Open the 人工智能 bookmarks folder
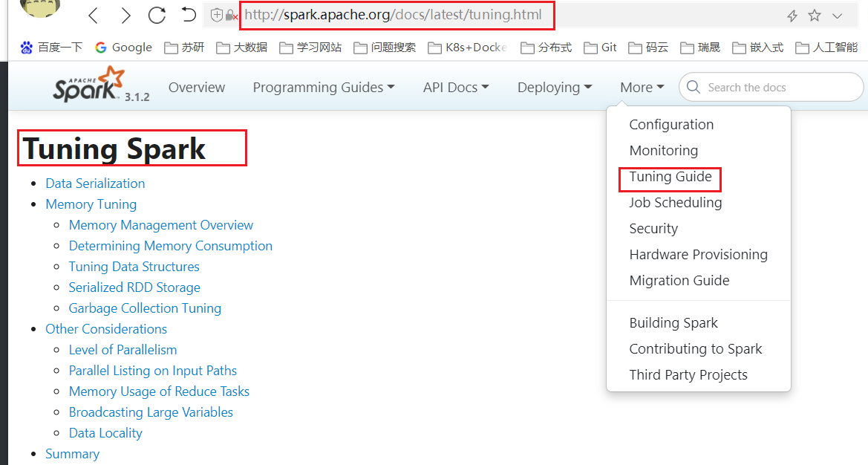The height and width of the screenshot is (465, 868). pos(826,48)
